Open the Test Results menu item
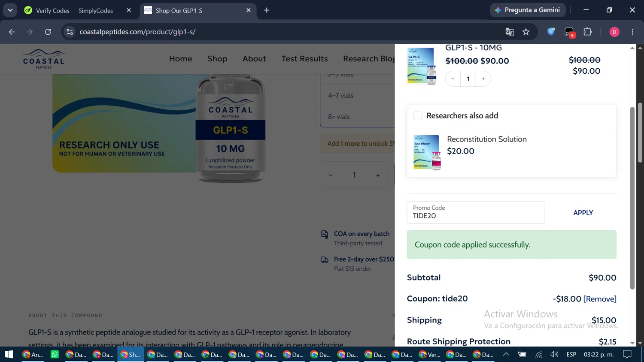The height and width of the screenshot is (362, 644). click(305, 59)
